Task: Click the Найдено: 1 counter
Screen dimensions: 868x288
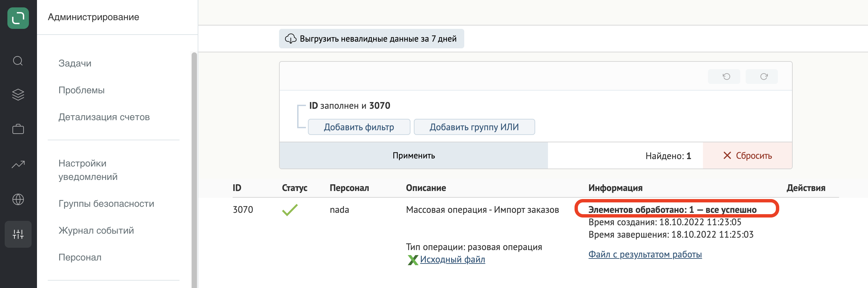Action: 668,156
